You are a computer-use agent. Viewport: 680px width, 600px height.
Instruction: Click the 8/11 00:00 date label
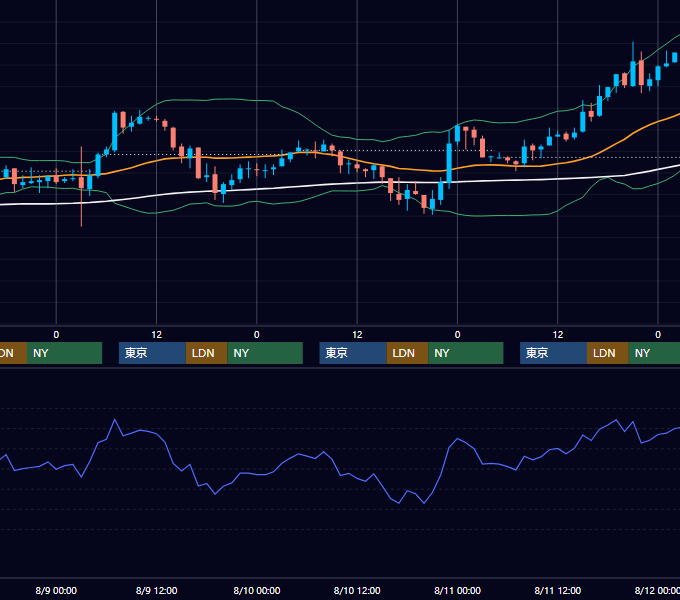click(x=458, y=590)
